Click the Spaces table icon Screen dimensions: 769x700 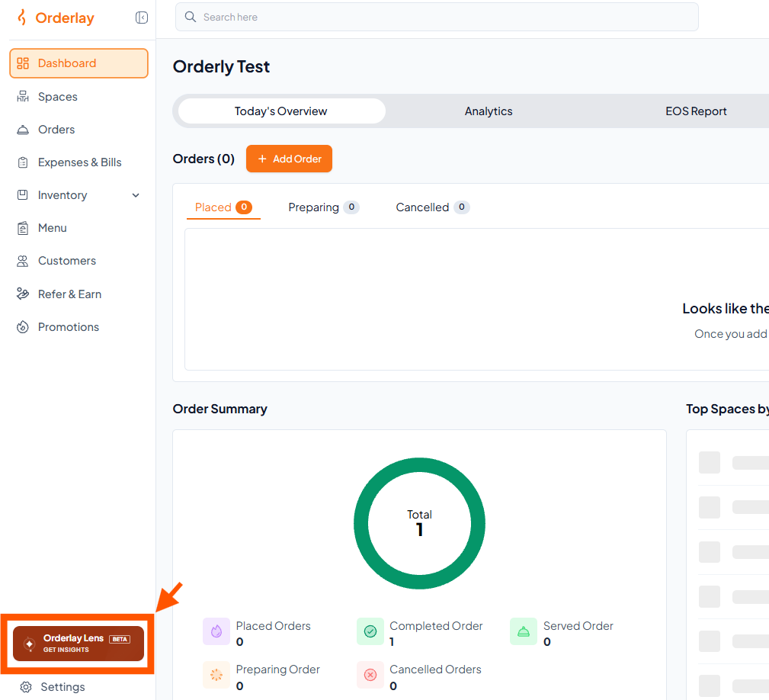(23, 97)
